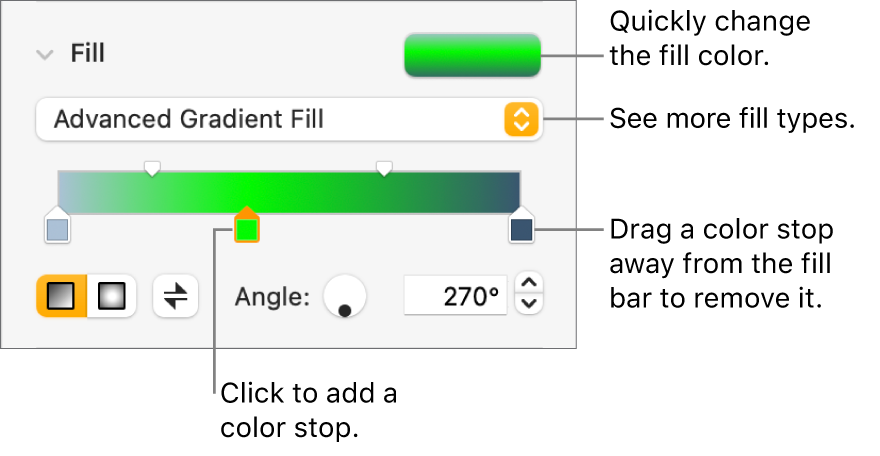Click the Angle dial control

point(344,297)
